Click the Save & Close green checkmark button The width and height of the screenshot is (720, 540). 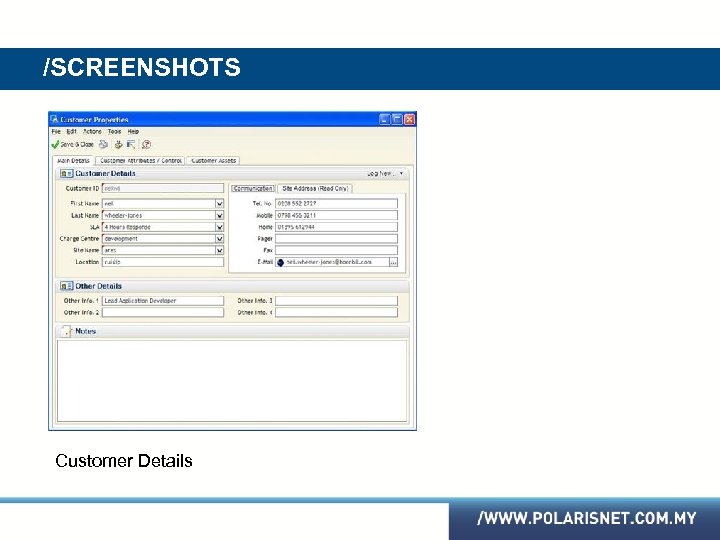pos(73,145)
